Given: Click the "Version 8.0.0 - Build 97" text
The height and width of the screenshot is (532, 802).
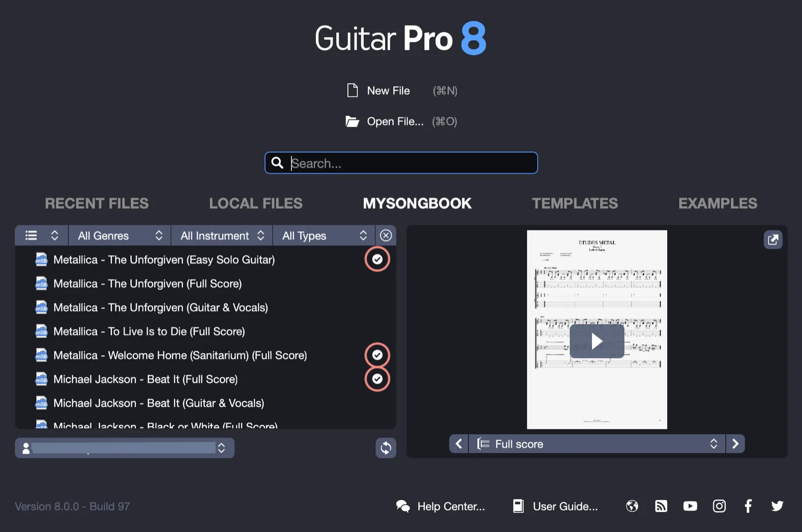Looking at the screenshot, I should pyautogui.click(x=72, y=506).
